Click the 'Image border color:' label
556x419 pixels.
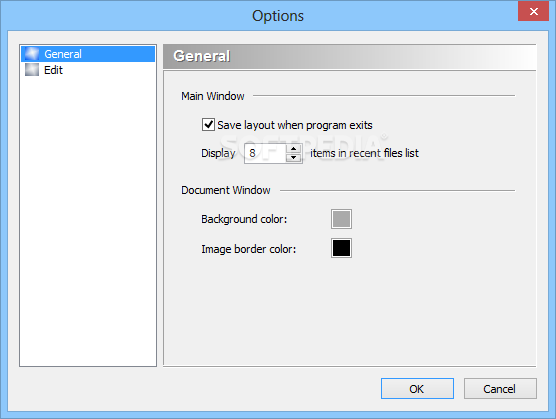(x=249, y=249)
